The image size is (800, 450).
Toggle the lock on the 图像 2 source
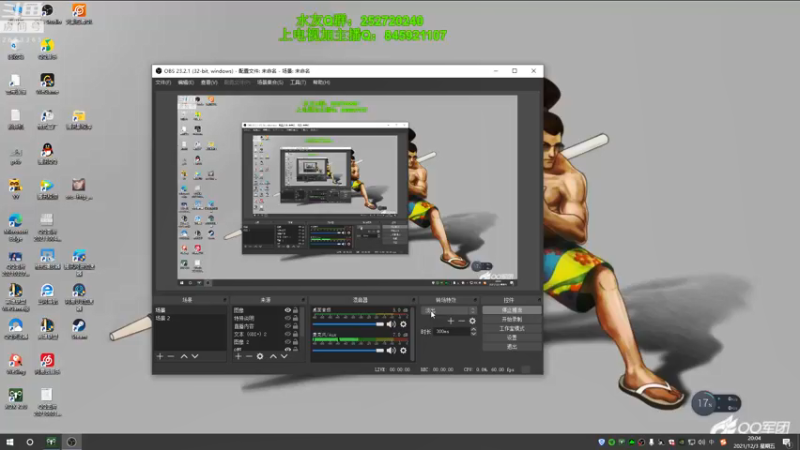[295, 342]
